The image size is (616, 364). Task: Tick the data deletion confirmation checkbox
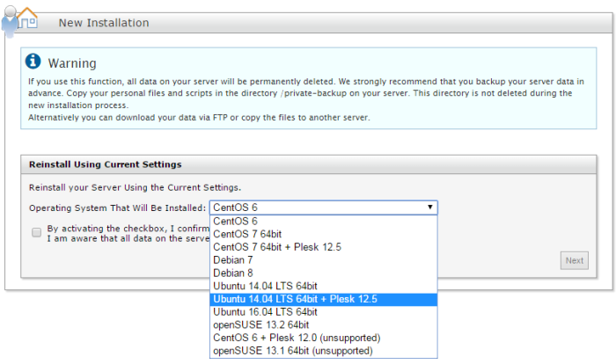pos(36,233)
